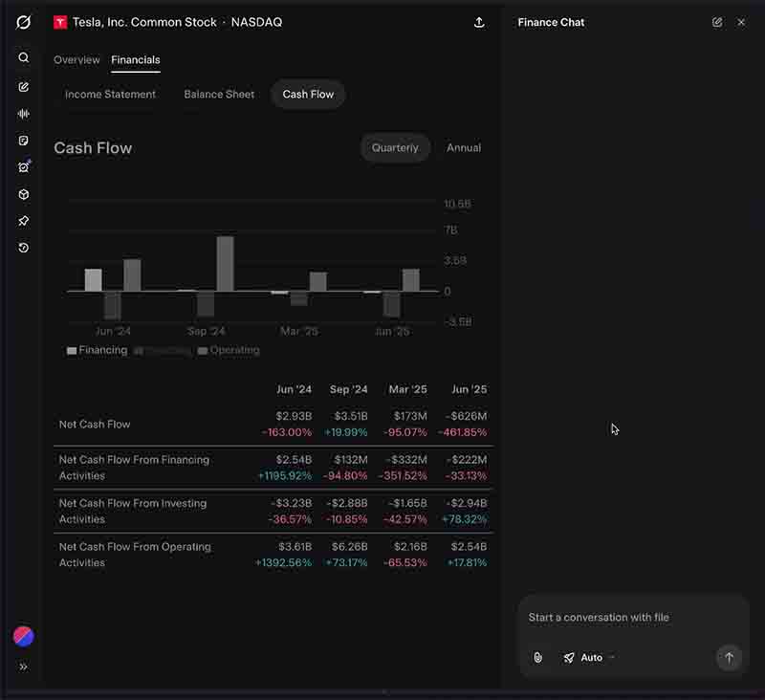This screenshot has width=765, height=700.
Task: Open the cube spaces sidebar icon
Action: pyautogui.click(x=23, y=195)
